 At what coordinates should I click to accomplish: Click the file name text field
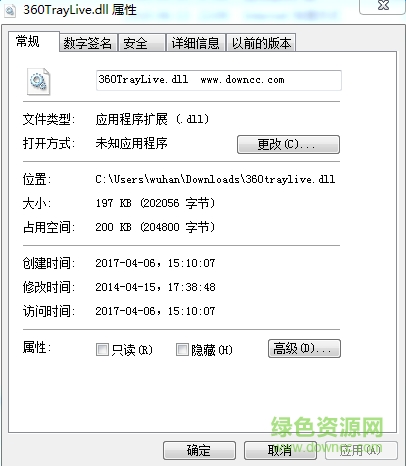point(219,80)
